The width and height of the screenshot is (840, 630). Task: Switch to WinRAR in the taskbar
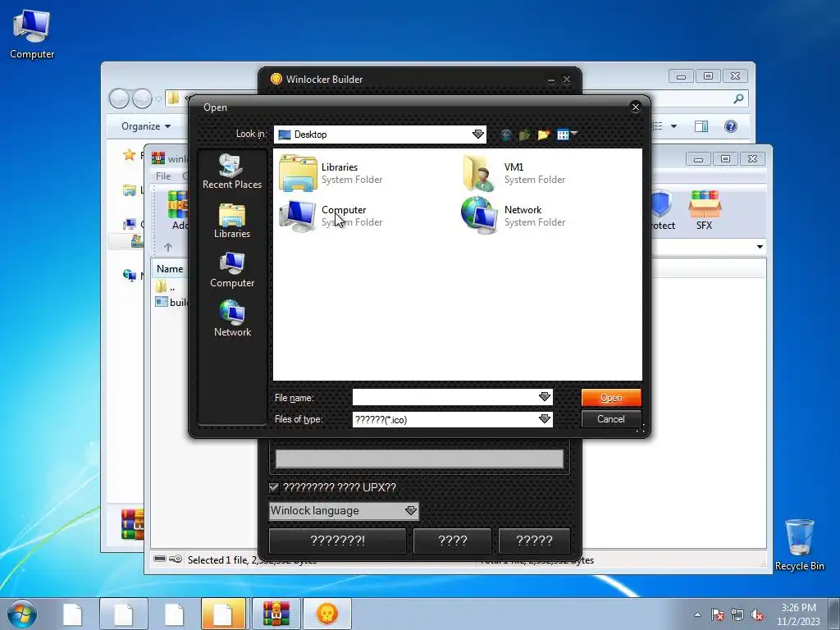click(276, 614)
